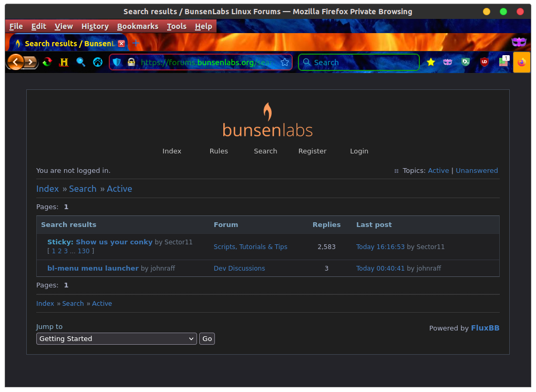The height and width of the screenshot is (392, 536).
Task: Go forward with the Forward arrow button
Action: click(x=31, y=62)
